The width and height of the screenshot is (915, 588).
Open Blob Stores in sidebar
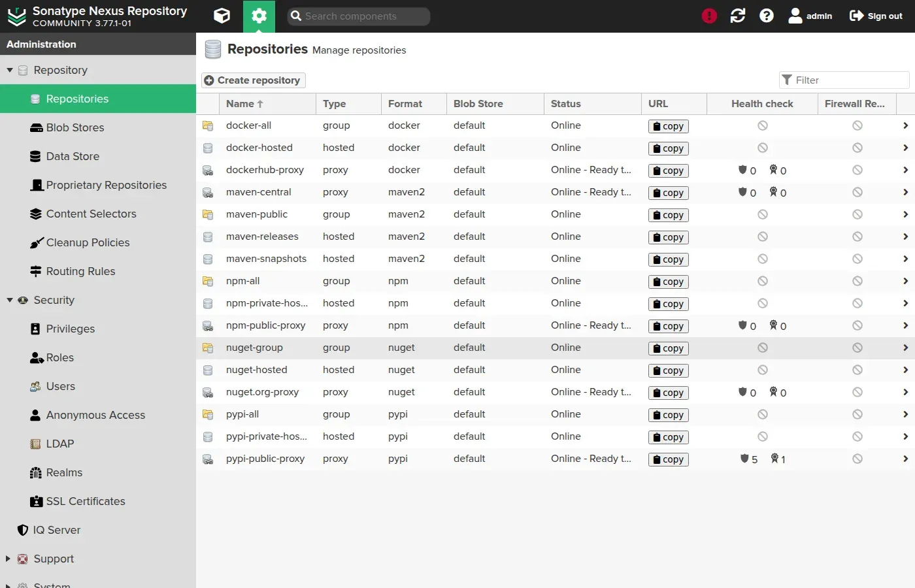pyautogui.click(x=98, y=127)
